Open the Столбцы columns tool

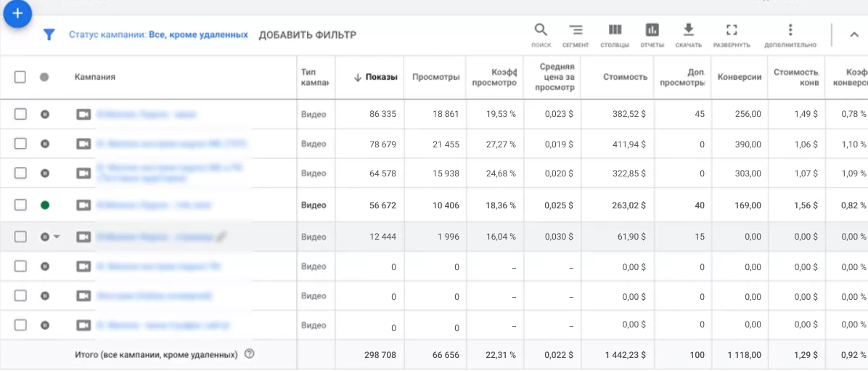pos(615,35)
